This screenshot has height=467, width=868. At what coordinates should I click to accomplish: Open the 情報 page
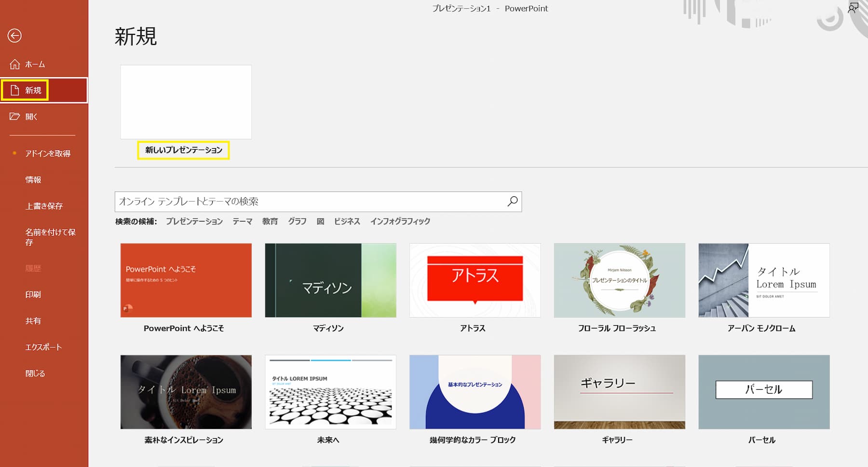point(33,179)
